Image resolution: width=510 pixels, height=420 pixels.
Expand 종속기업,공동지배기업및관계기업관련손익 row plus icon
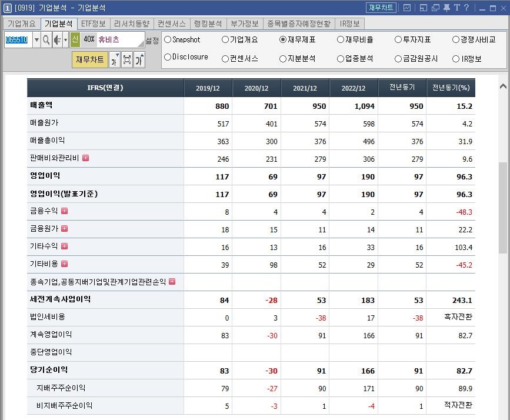pyautogui.click(x=172, y=281)
